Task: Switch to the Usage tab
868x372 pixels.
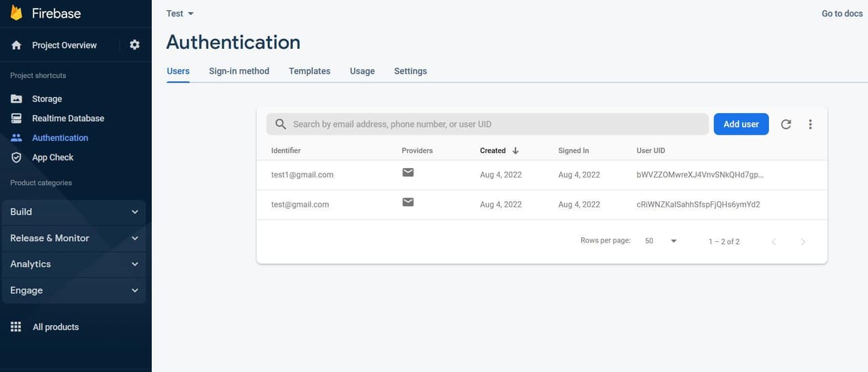Action: 362,71
